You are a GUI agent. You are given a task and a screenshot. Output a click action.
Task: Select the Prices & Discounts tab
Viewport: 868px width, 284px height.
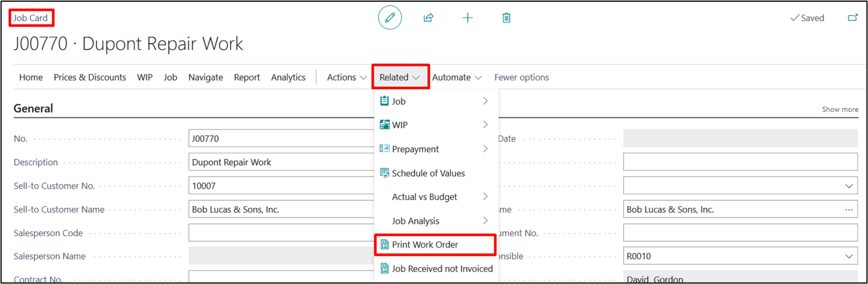point(90,77)
